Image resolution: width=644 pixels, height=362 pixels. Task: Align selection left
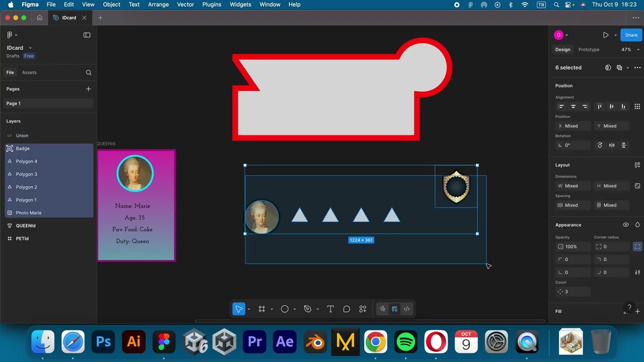coord(561,107)
